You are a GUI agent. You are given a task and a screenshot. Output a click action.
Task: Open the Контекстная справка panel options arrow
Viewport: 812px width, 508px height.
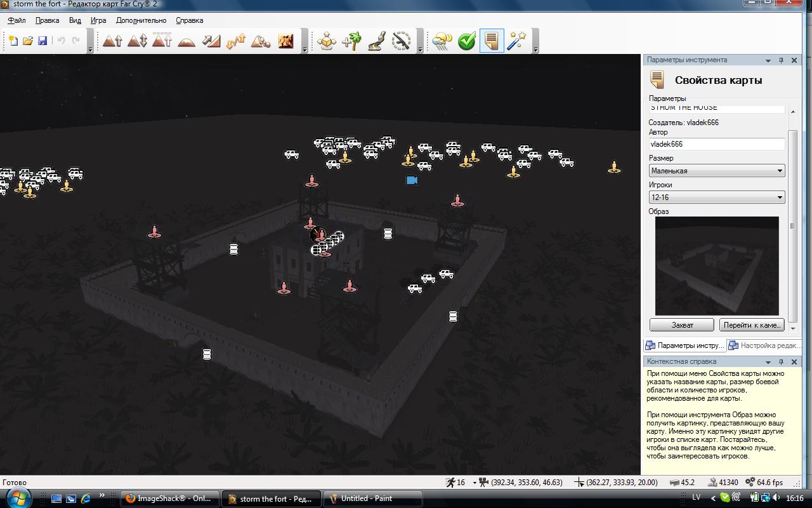(768, 362)
